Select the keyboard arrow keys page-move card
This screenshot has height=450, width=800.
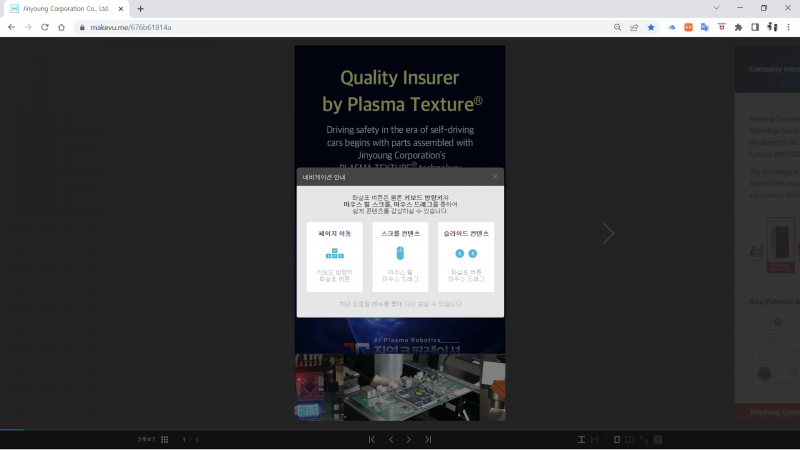click(x=335, y=257)
